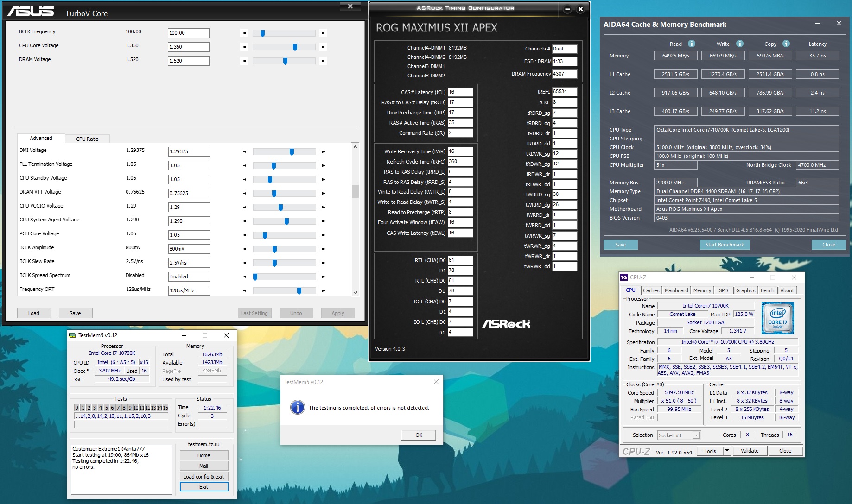The height and width of the screenshot is (504, 852).
Task: Expand the Tools dropdown arrow in CPU-Z
Action: point(727,451)
